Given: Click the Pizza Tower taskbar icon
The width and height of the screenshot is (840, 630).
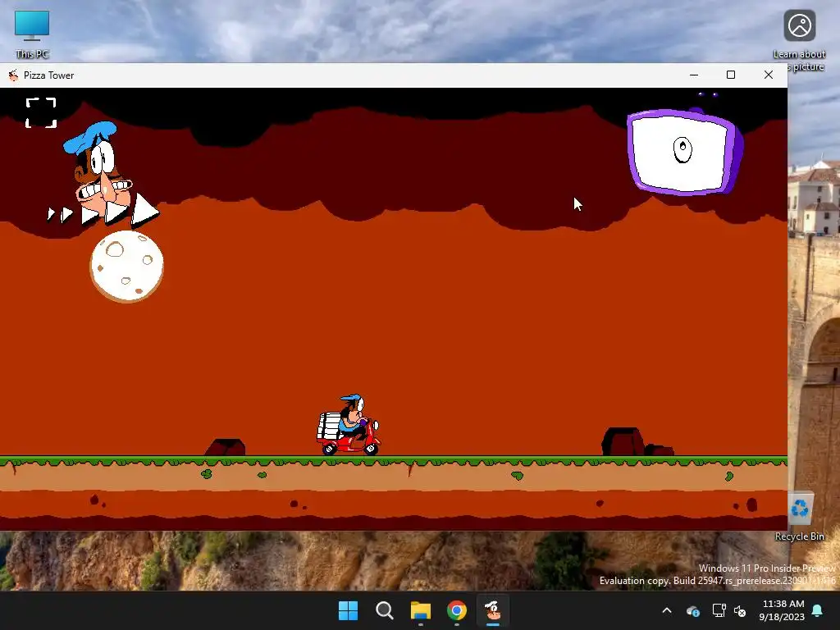Looking at the screenshot, I should click(493, 610).
